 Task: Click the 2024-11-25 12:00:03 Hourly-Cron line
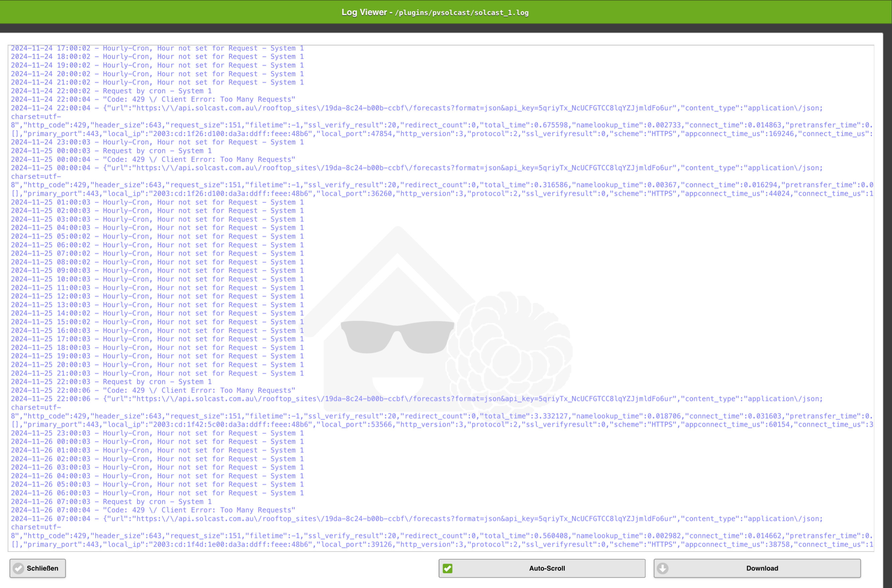pyautogui.click(x=157, y=296)
